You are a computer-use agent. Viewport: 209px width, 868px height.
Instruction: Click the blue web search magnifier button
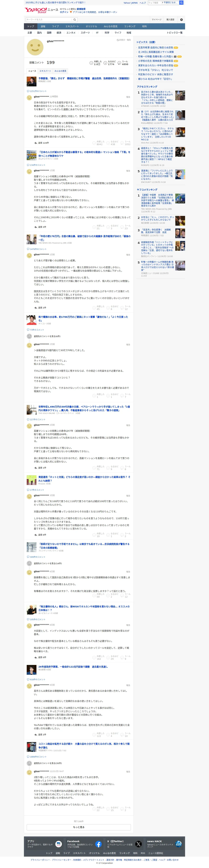coord(181,3)
